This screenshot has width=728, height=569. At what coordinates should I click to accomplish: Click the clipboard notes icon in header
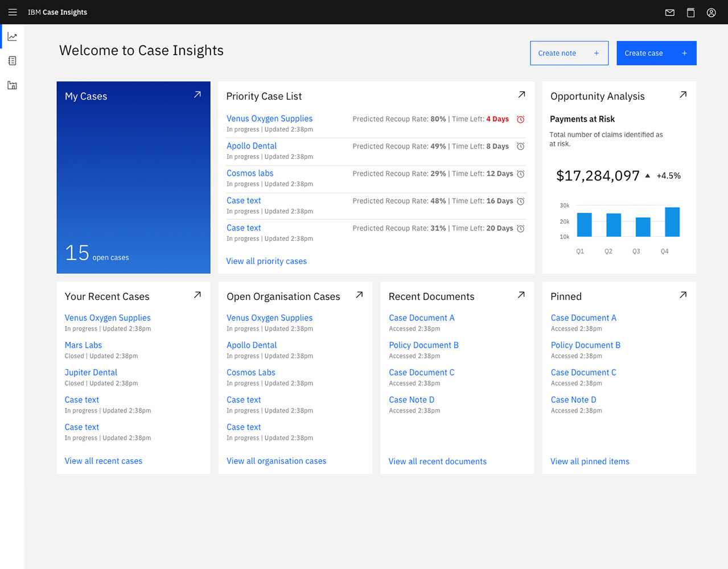[x=690, y=13]
